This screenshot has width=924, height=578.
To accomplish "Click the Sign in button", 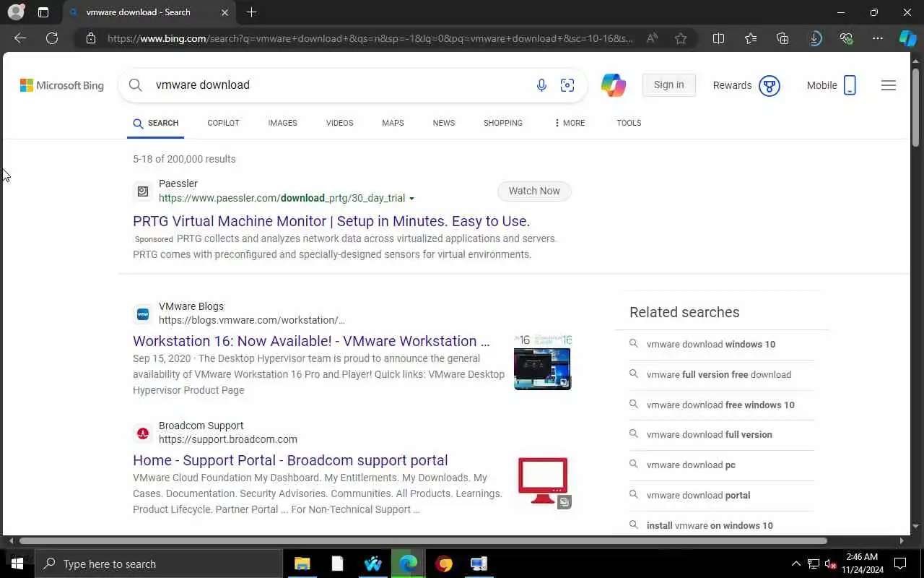I will tap(668, 85).
